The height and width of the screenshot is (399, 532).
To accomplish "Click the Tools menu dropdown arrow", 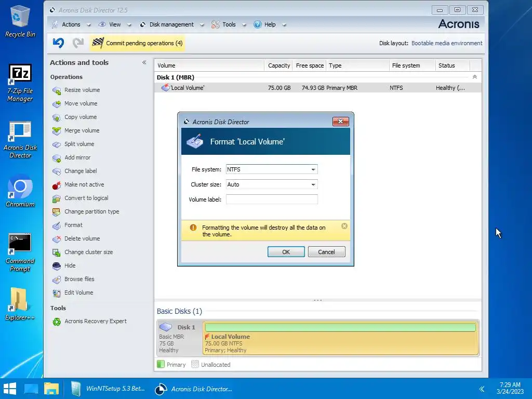I will click(x=244, y=25).
